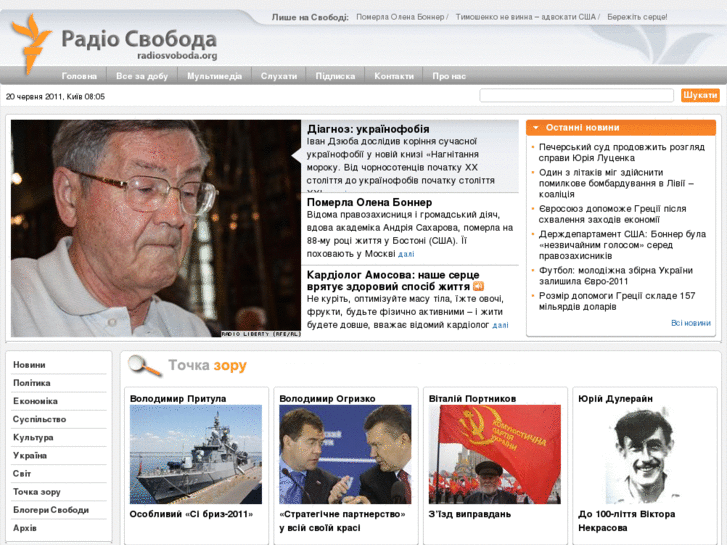Image resolution: width=727 pixels, height=545 pixels.
Task: Select Новини in the left sidebar
Action: pyautogui.click(x=29, y=365)
